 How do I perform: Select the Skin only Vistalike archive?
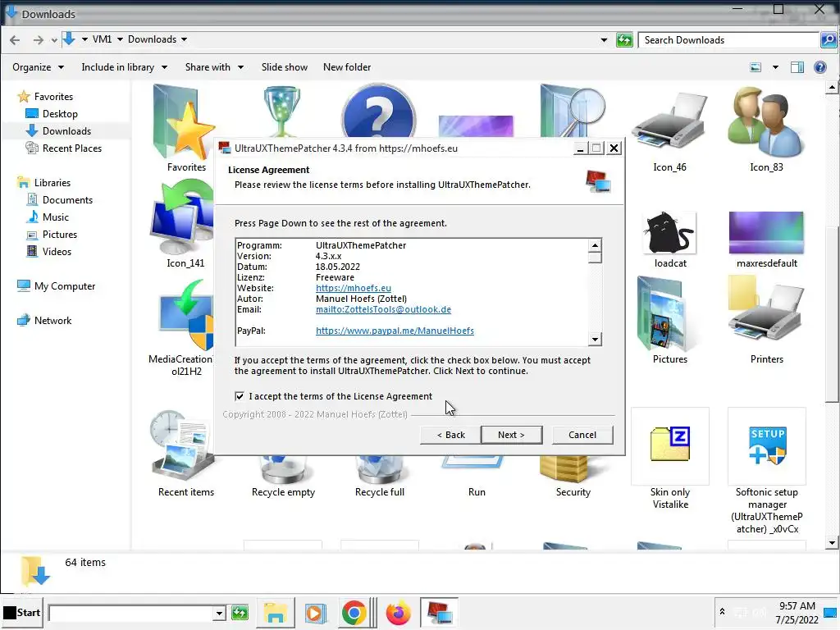669,459
